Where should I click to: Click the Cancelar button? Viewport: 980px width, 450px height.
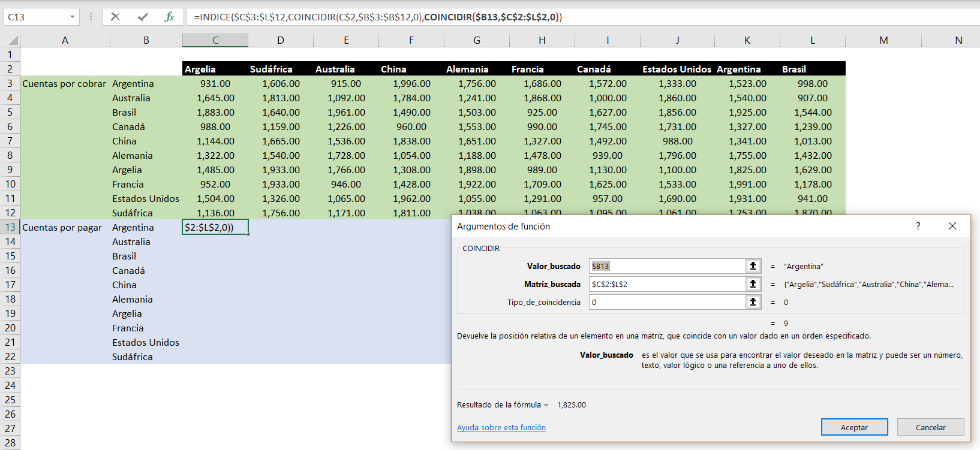[930, 427]
